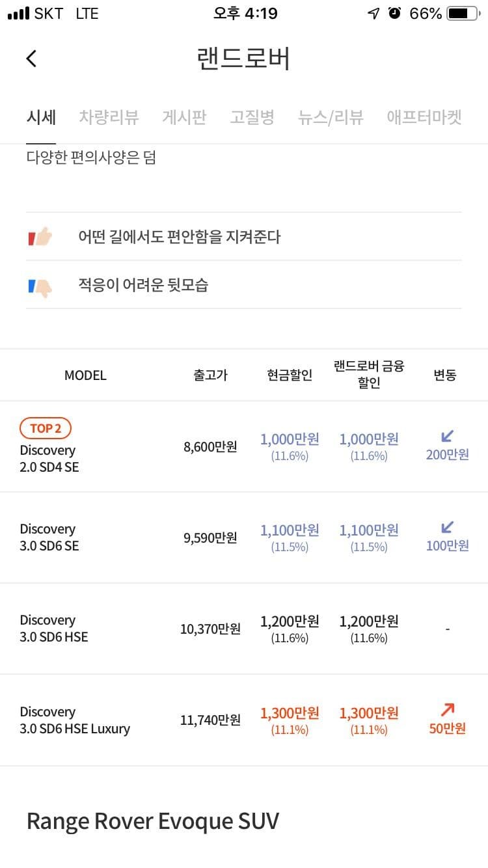Open the 애프터마켓 tab
This screenshot has height=868, width=488.
click(423, 117)
